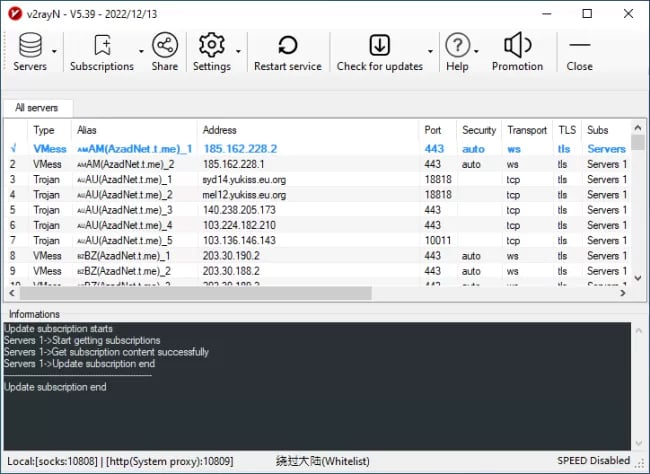650x474 pixels.
Task: Click the http System proxy 10809 status
Action: tap(170, 461)
